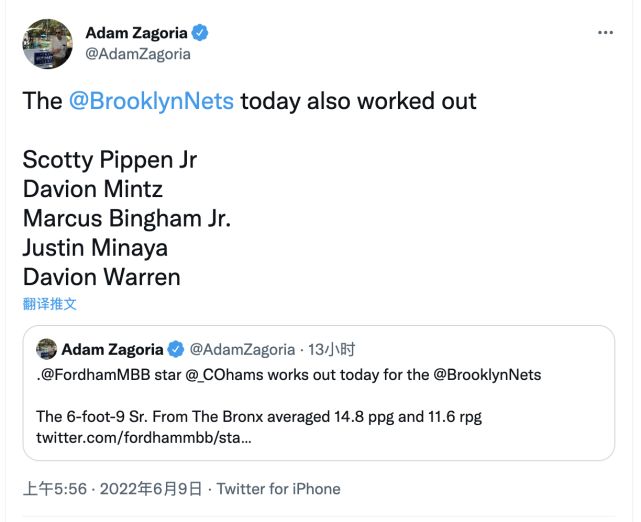Image resolution: width=641 pixels, height=522 pixels.
Task: Click the Twitter for iPhone source label
Action: tap(278, 489)
